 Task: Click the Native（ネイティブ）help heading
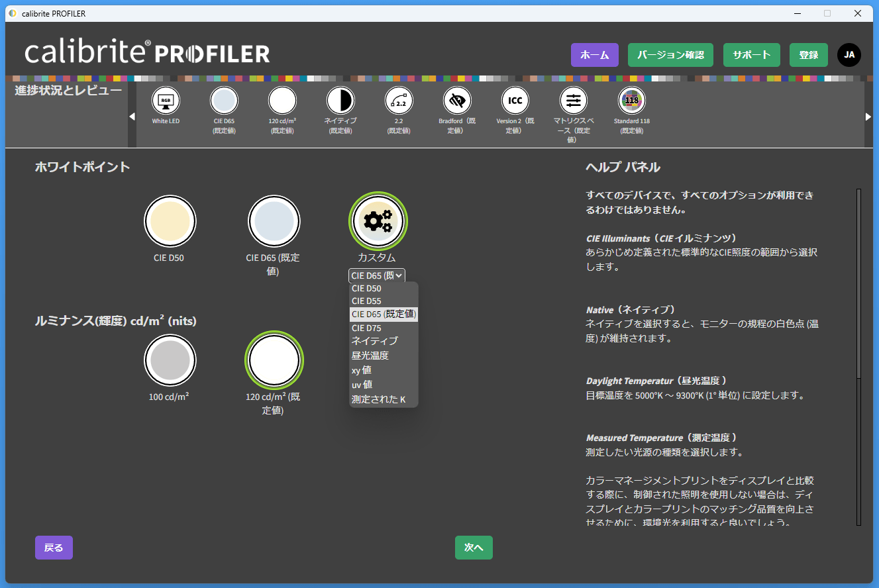630,309
